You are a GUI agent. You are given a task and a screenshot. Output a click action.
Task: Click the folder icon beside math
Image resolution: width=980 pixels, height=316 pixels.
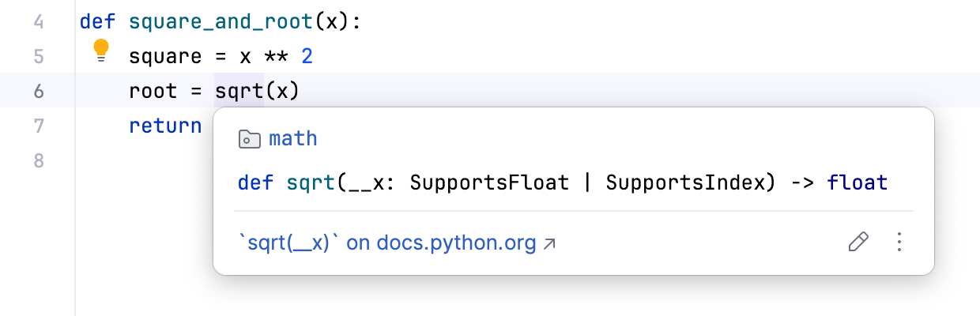[x=249, y=140]
